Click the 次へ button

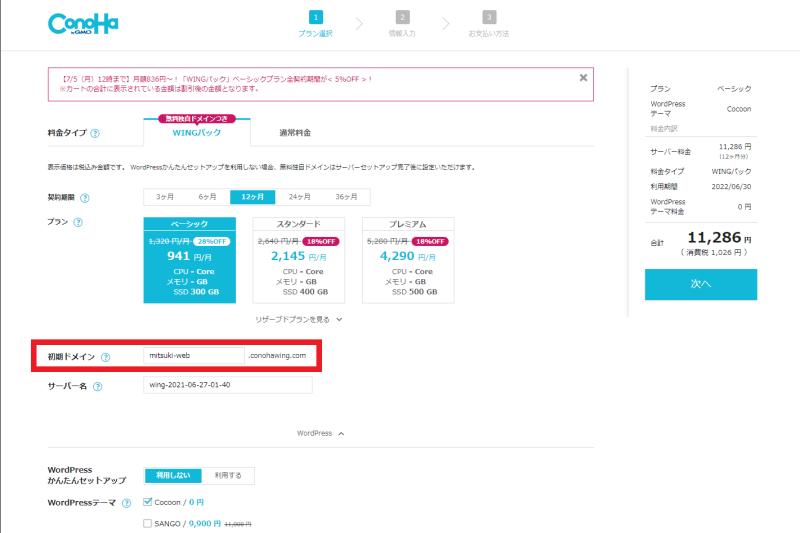(x=701, y=284)
